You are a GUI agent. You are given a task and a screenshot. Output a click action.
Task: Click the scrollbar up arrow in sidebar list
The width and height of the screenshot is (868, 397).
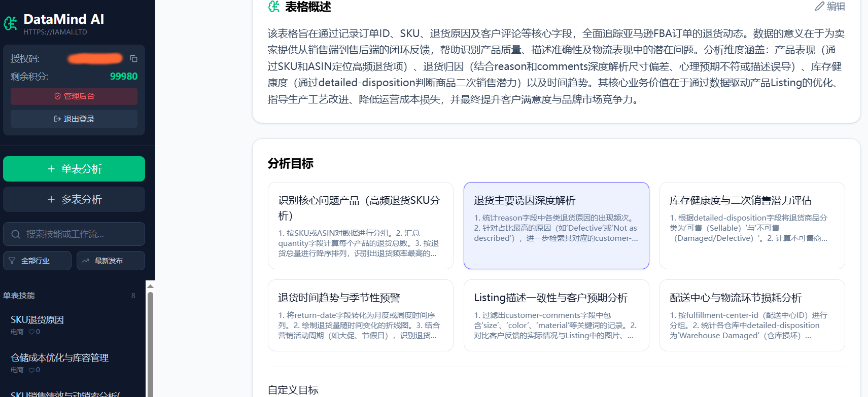(150, 286)
